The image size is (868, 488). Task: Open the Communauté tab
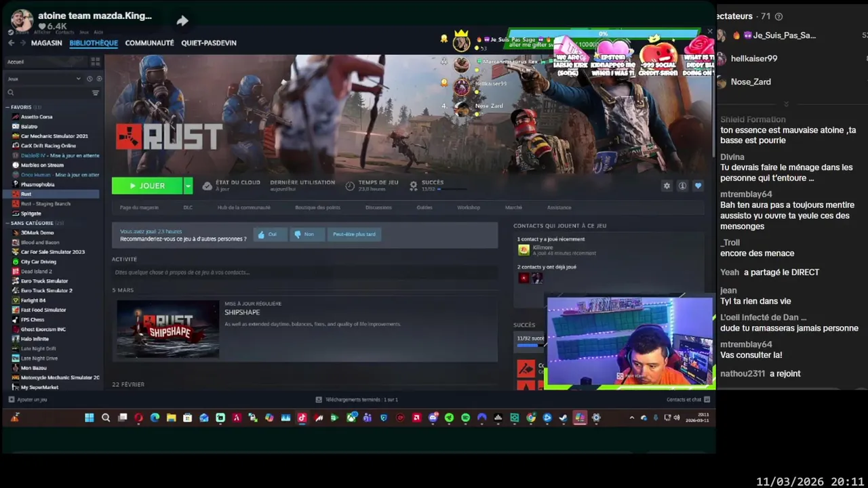(149, 43)
